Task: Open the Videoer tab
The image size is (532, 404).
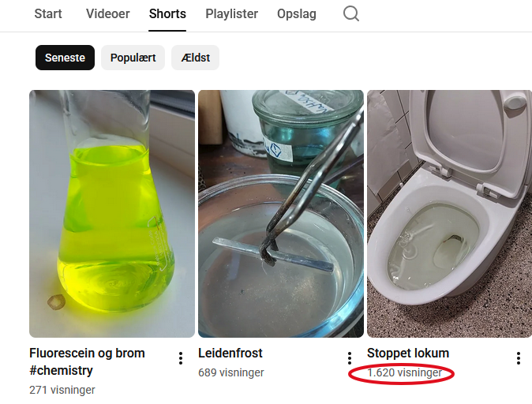Action: [107, 14]
